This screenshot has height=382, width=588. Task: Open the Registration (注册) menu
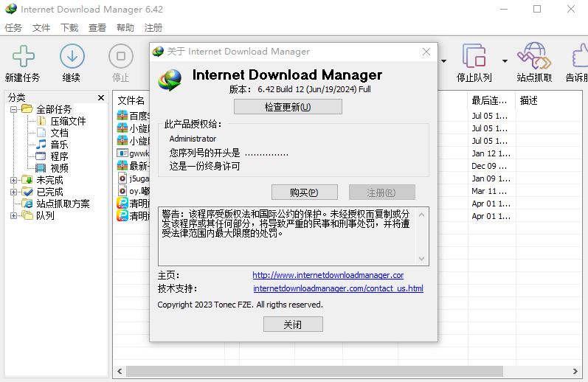click(x=153, y=28)
